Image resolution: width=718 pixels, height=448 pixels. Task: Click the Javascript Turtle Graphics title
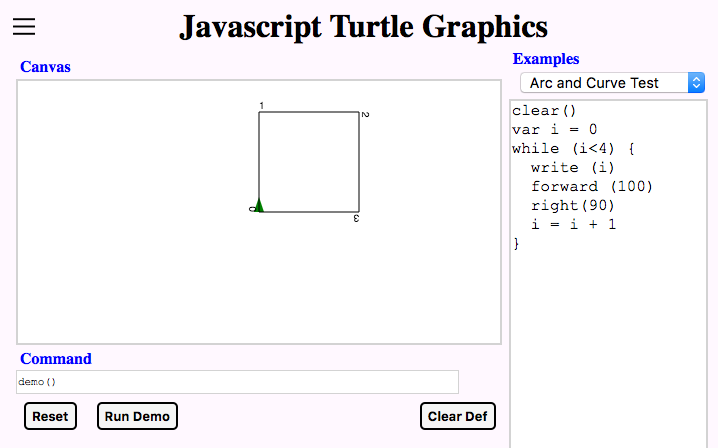click(363, 27)
